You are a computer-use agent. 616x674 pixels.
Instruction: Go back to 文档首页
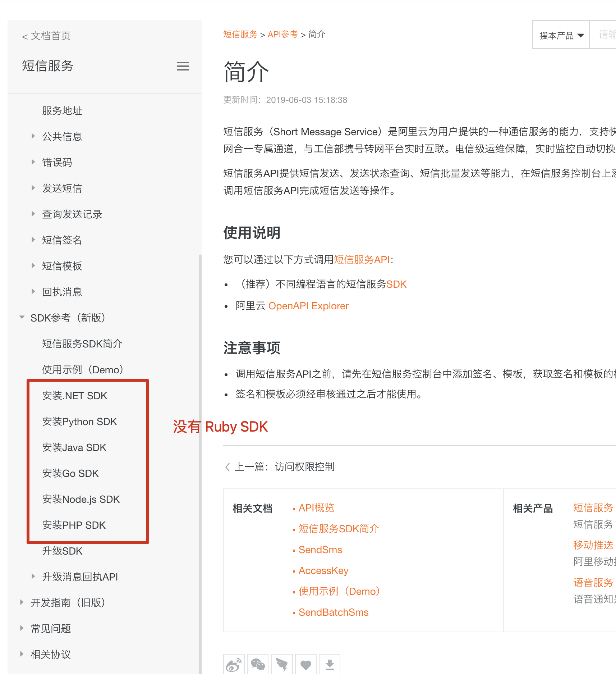[46, 36]
